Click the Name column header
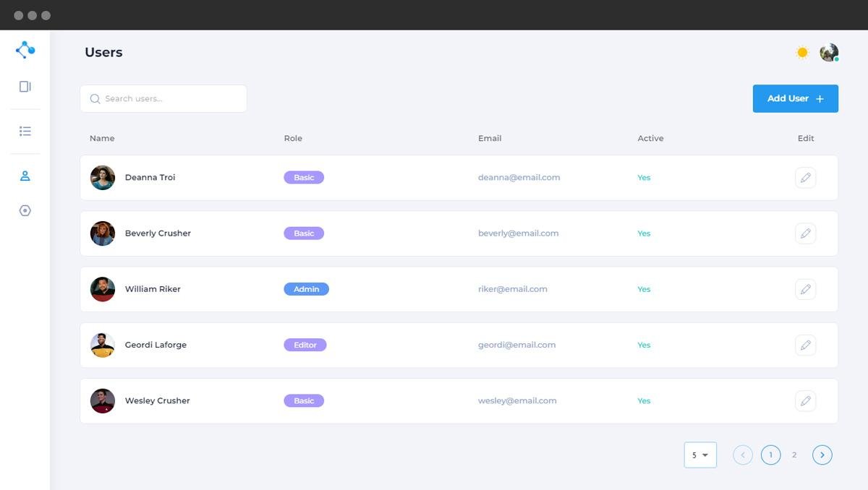 coord(102,138)
